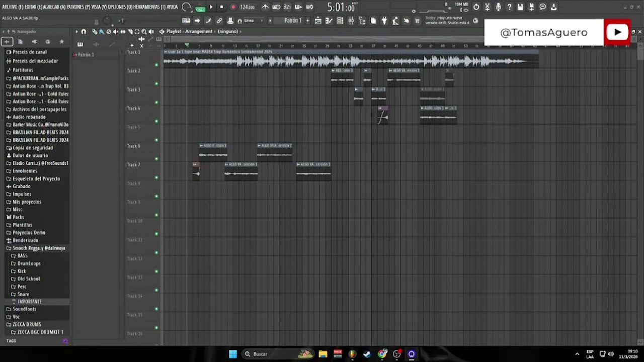Mute Track 1 green toggle
Screen dimensions: 644x362
click(156, 65)
